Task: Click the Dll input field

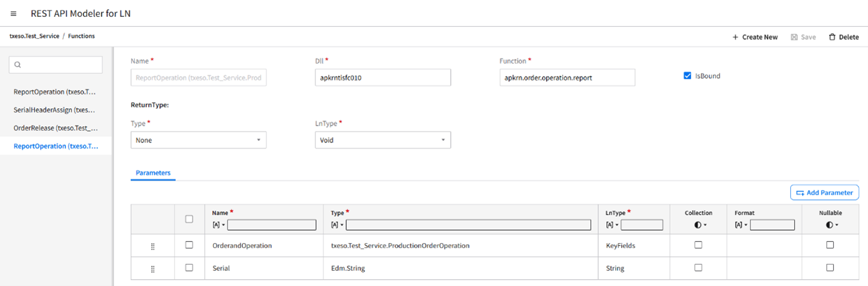Action: (382, 78)
